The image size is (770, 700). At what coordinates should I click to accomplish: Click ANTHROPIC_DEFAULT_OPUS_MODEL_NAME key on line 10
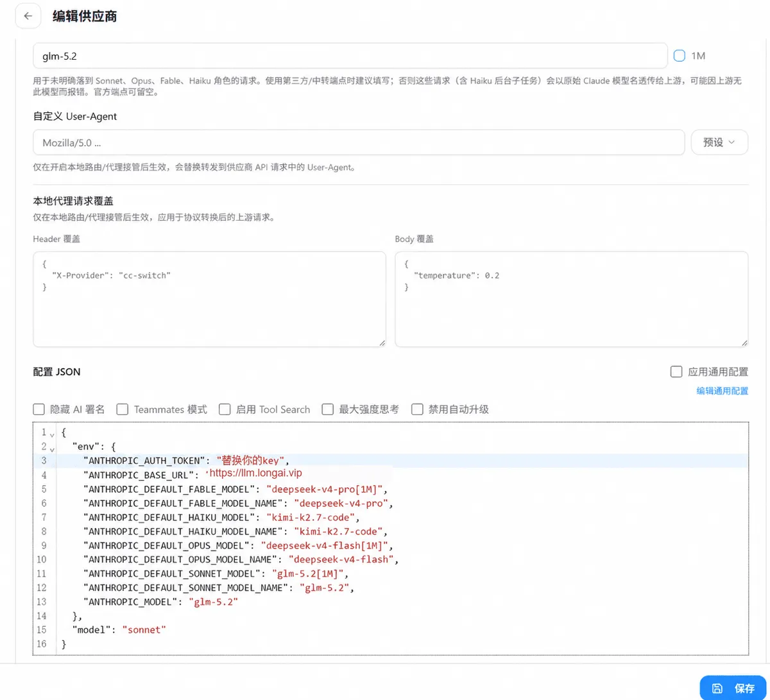coord(182,559)
